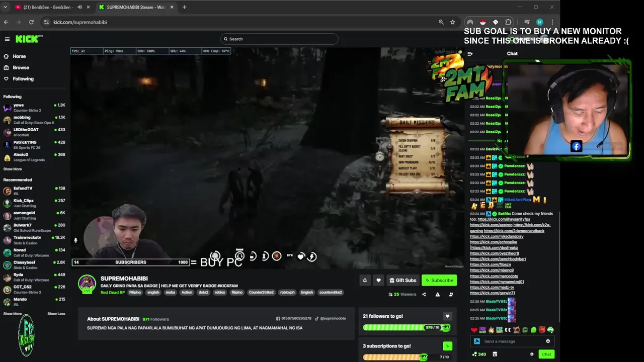
Task: Click the subscriptions goal progress bar
Action: (x=406, y=357)
